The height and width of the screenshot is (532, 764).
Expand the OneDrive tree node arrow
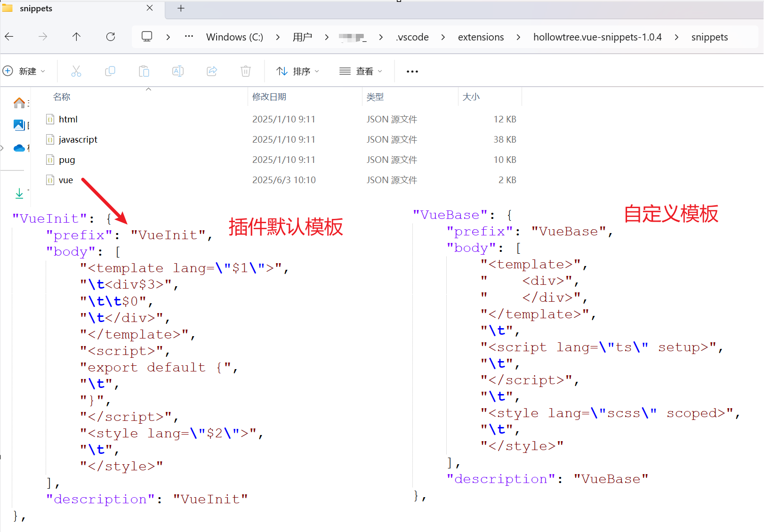click(2, 148)
